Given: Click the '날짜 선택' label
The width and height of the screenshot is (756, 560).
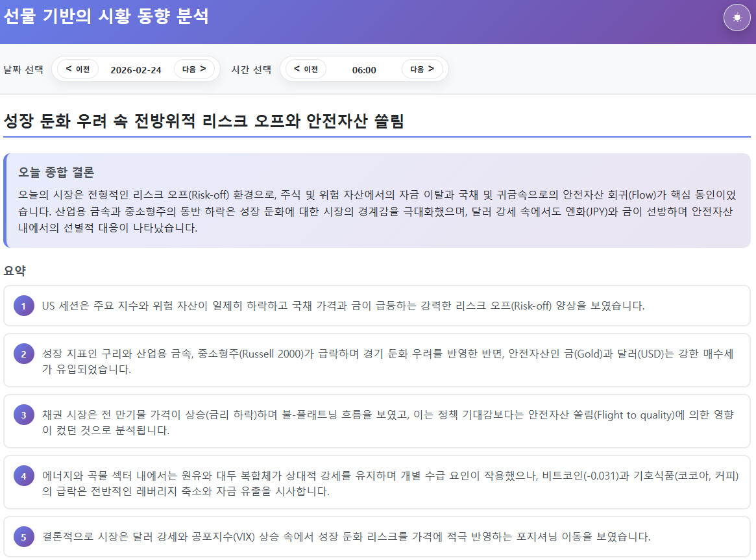Looking at the screenshot, I should pyautogui.click(x=23, y=69).
